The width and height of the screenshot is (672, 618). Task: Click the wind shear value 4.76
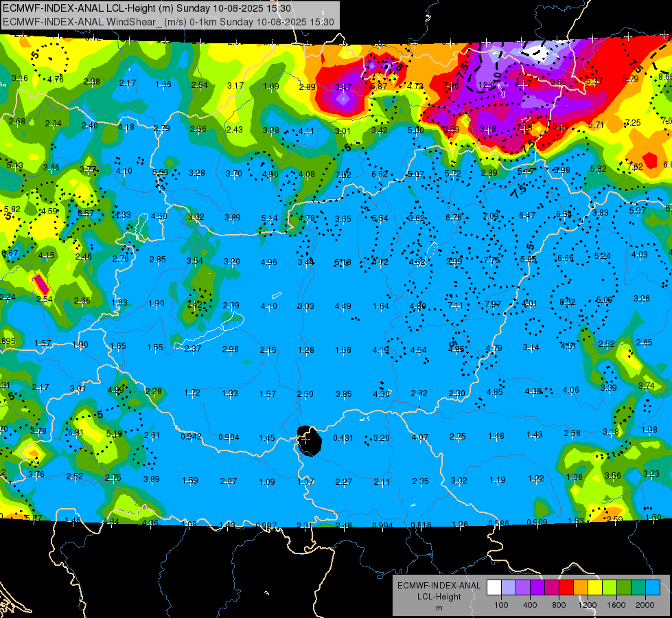[x=56, y=80]
